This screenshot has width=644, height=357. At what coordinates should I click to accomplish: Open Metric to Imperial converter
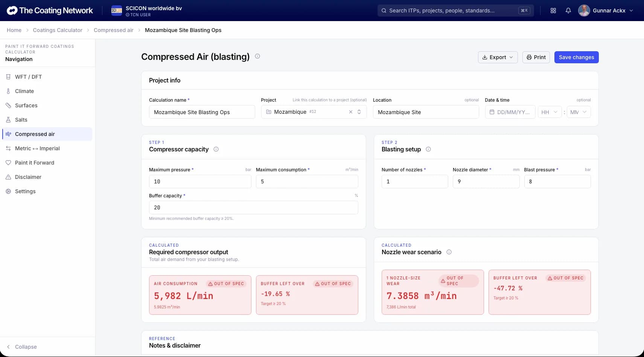[x=47, y=148]
